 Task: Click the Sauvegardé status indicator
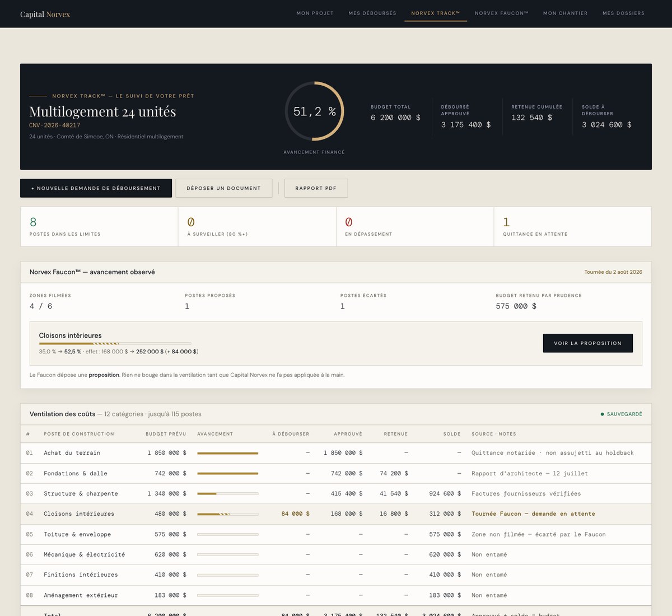coord(622,414)
